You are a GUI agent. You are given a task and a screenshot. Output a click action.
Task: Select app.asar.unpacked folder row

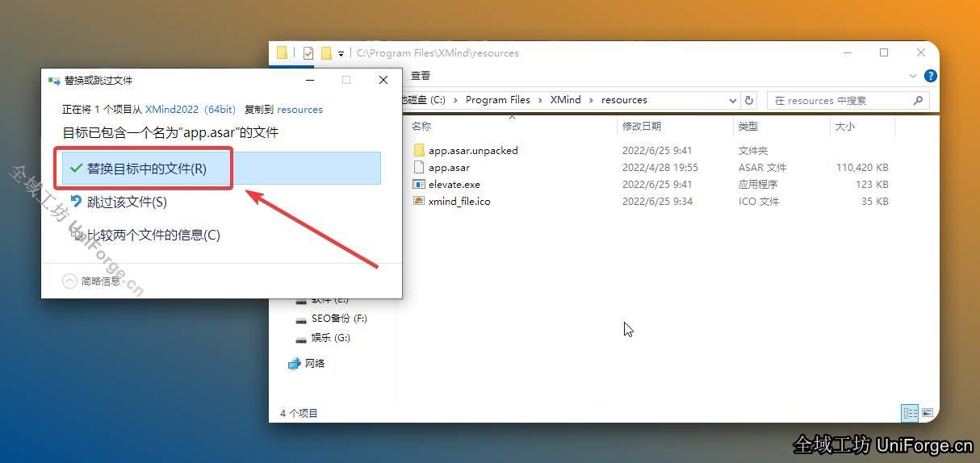click(651, 151)
